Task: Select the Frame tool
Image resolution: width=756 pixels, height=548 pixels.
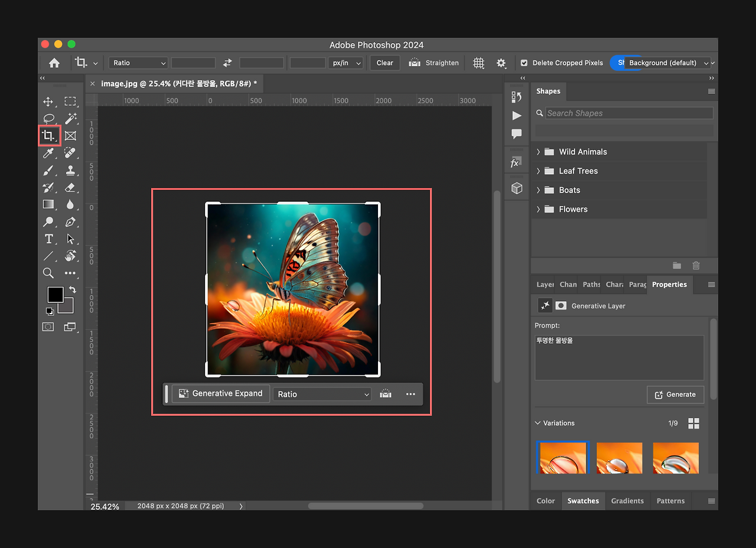Action: coord(70,136)
